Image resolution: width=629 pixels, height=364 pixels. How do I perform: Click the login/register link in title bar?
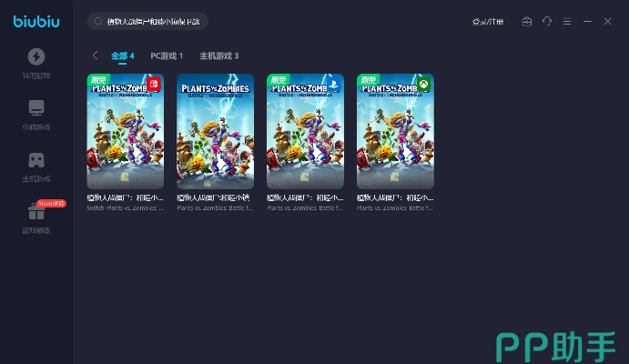pyautogui.click(x=487, y=21)
